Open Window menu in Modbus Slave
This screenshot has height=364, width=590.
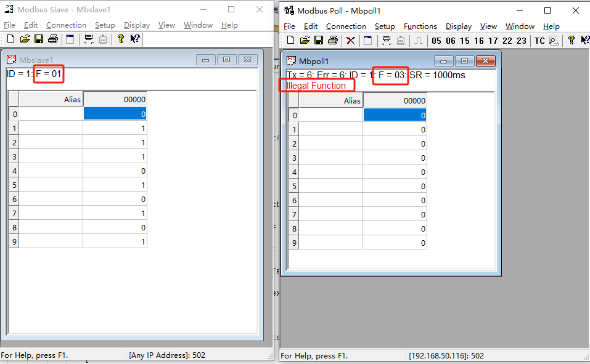click(199, 25)
